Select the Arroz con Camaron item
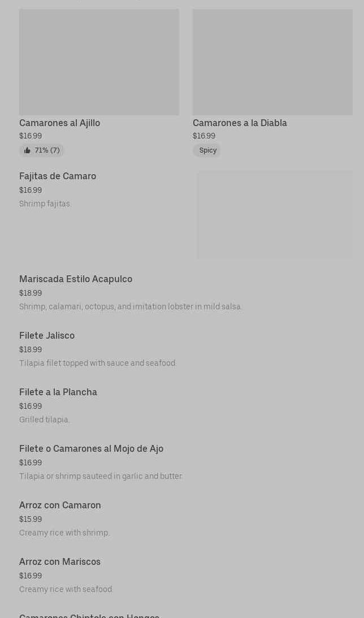Screen dimensions: 364x618 click(x=60, y=505)
